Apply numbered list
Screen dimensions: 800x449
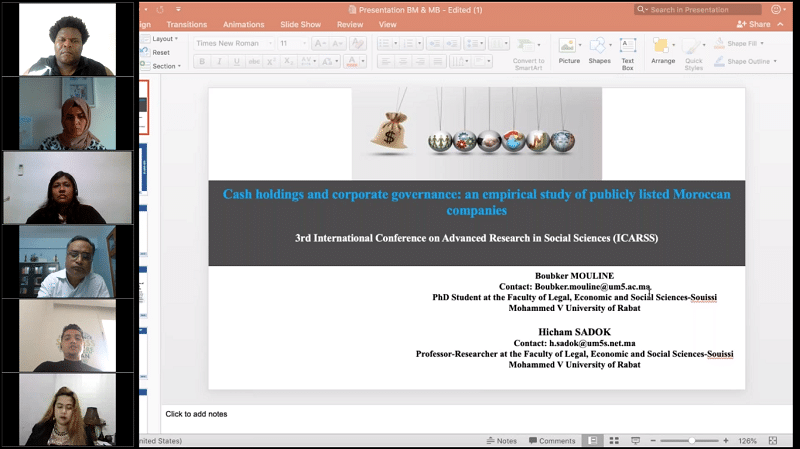pyautogui.click(x=409, y=43)
